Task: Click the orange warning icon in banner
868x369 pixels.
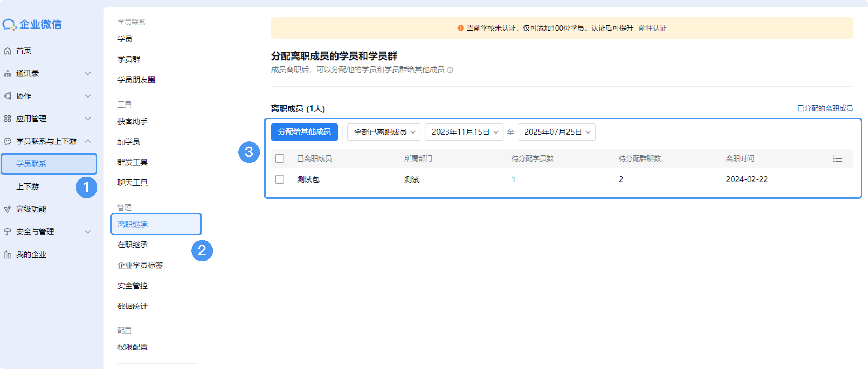Action: [461, 28]
